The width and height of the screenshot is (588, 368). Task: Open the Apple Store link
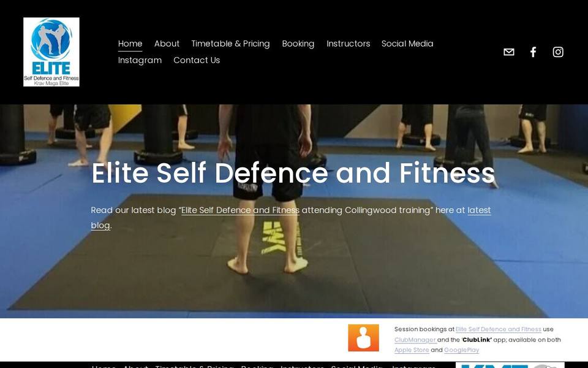(412, 350)
